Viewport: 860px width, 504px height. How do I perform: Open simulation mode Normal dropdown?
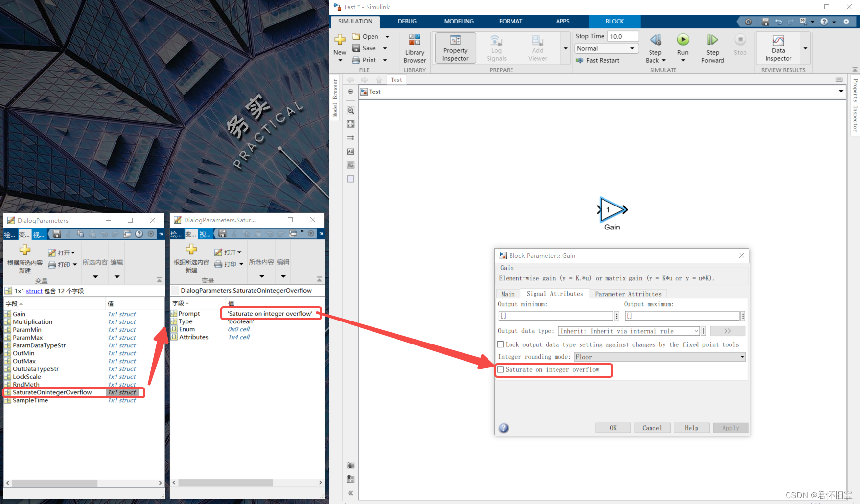tap(606, 48)
